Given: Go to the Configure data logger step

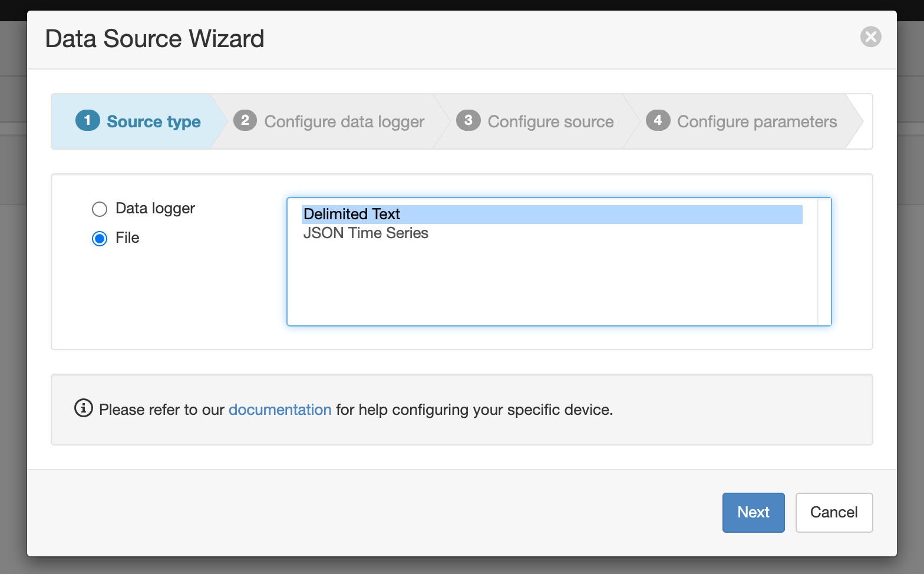Looking at the screenshot, I should (x=344, y=122).
